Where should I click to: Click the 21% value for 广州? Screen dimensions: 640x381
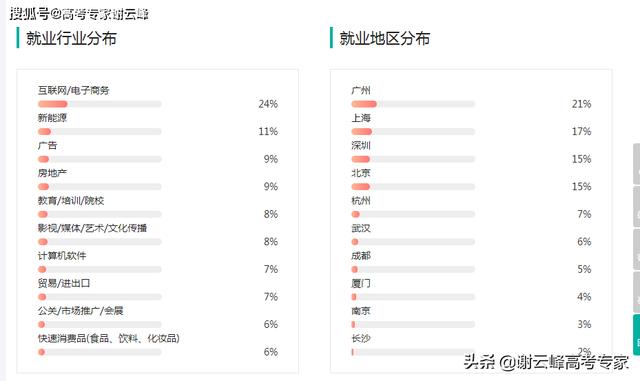(582, 104)
